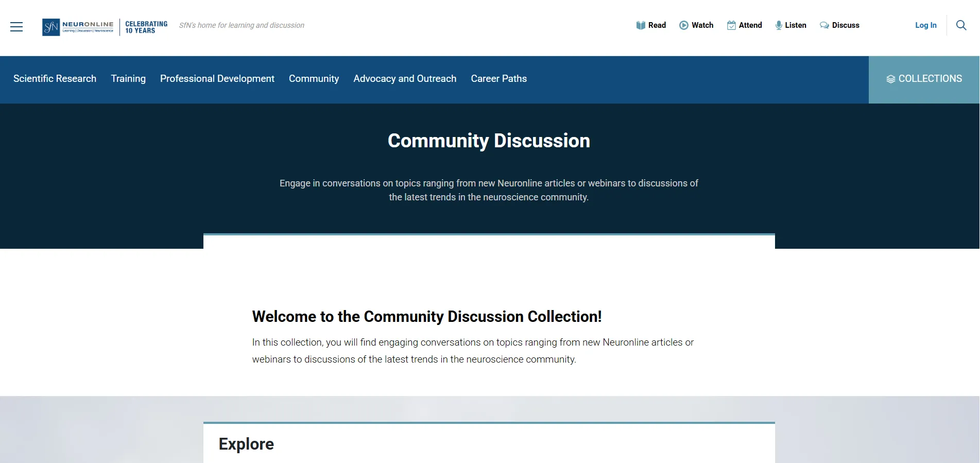Click the banner text starting 'Engage in conversations'
The height and width of the screenshot is (463, 980).
[489, 190]
